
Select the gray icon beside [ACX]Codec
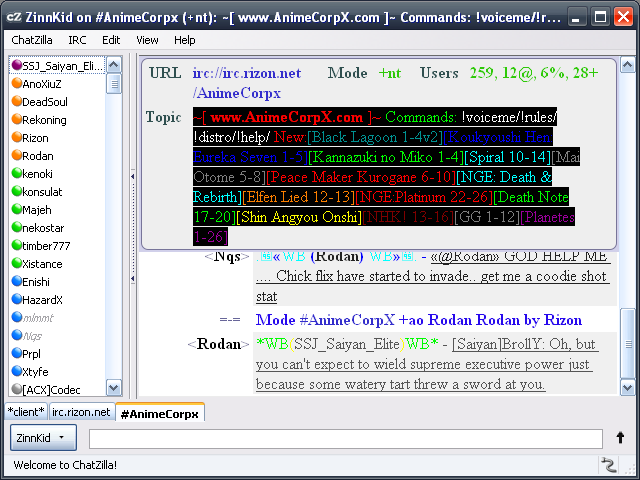[16, 389]
